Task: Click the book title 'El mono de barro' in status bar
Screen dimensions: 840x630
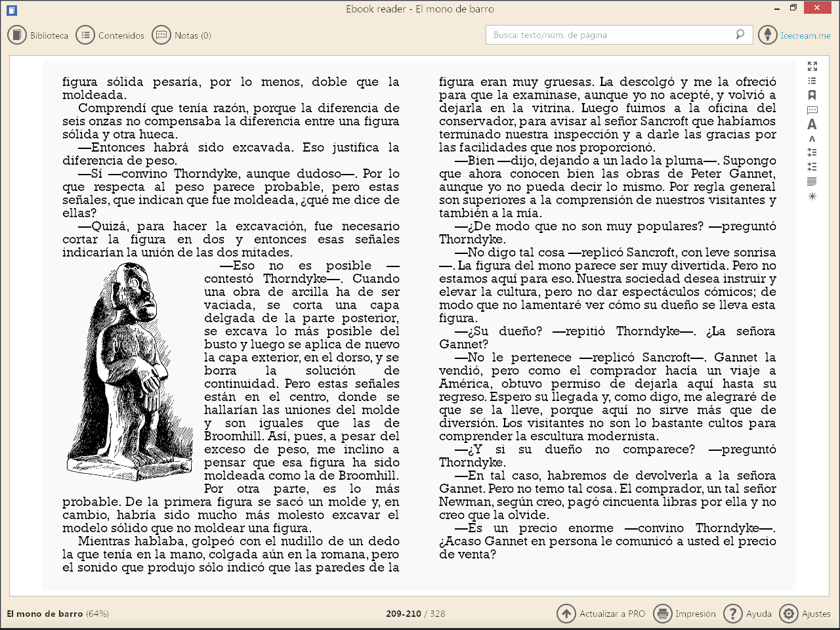Action: pyautogui.click(x=45, y=614)
